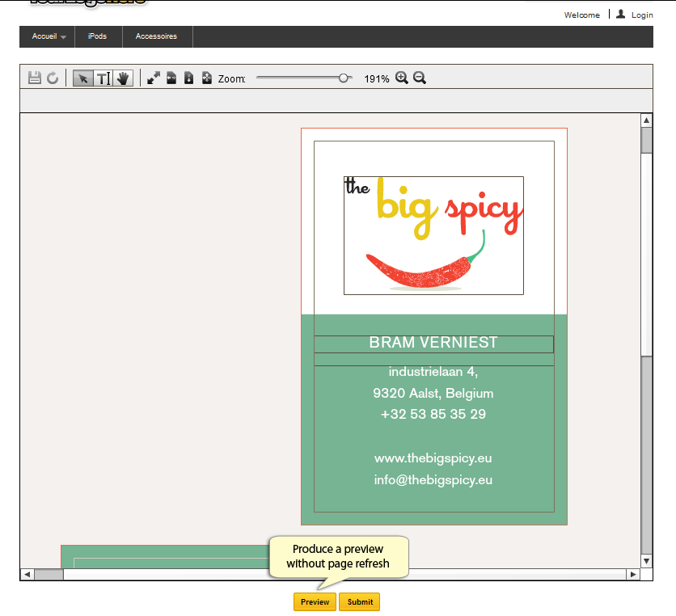The width and height of the screenshot is (676, 616).
Task: Open the Accueil menu
Action: point(48,36)
